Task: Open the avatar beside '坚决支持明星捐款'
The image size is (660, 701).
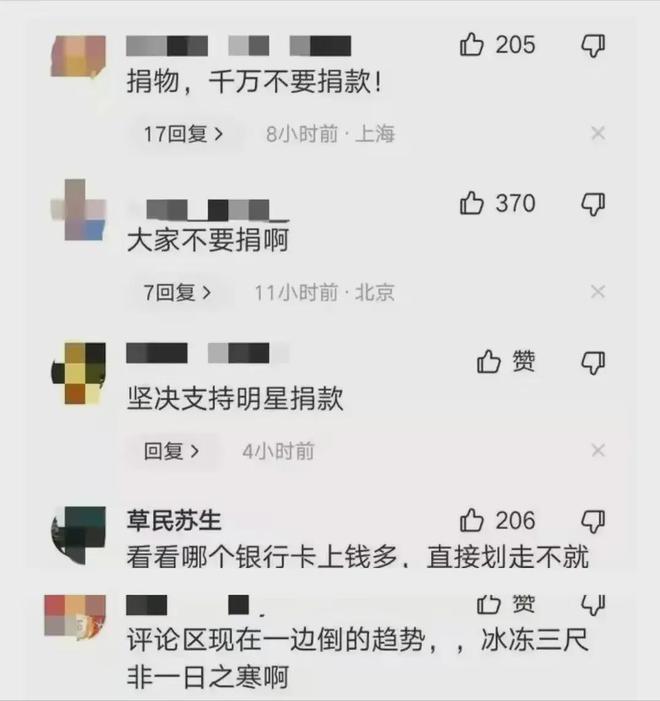Action: point(79,373)
